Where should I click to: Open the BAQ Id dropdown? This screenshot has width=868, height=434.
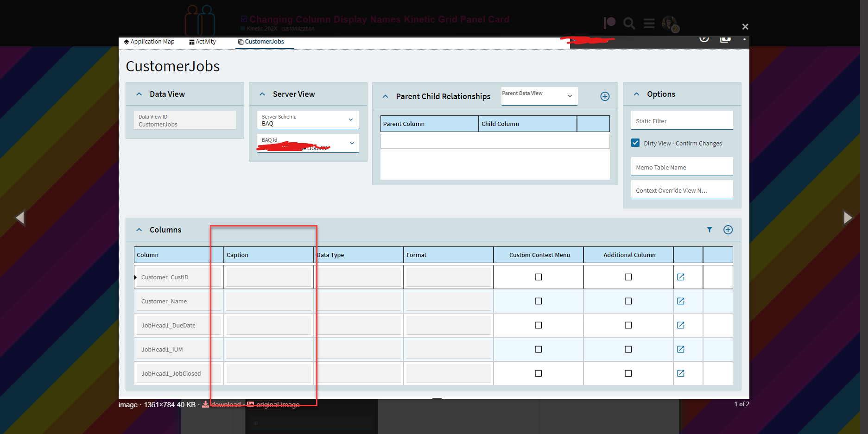point(308,143)
